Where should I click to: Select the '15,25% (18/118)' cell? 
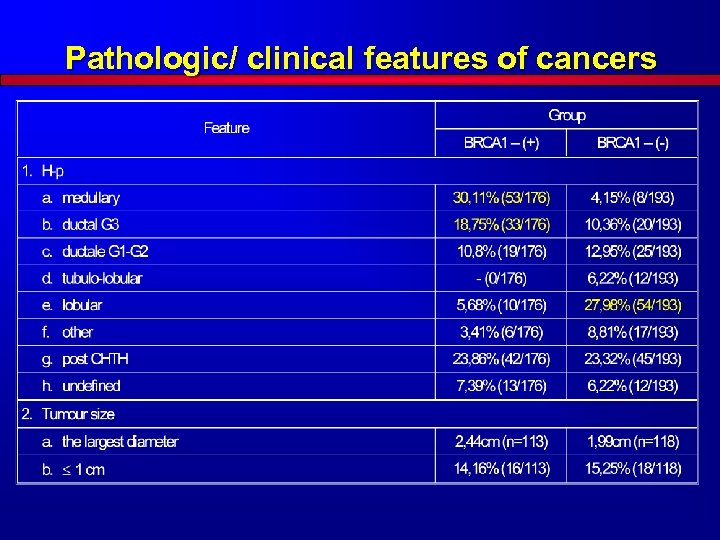point(632,469)
